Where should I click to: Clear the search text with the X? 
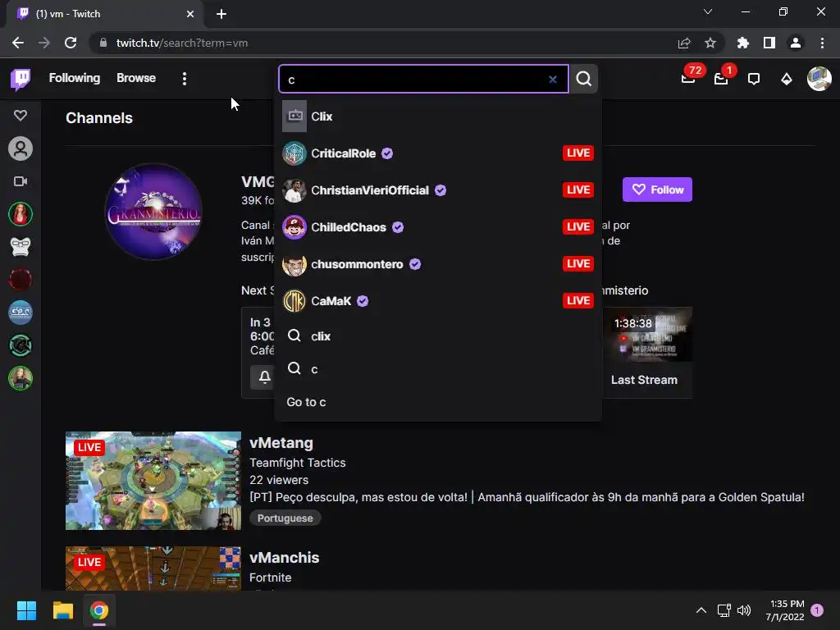[553, 80]
